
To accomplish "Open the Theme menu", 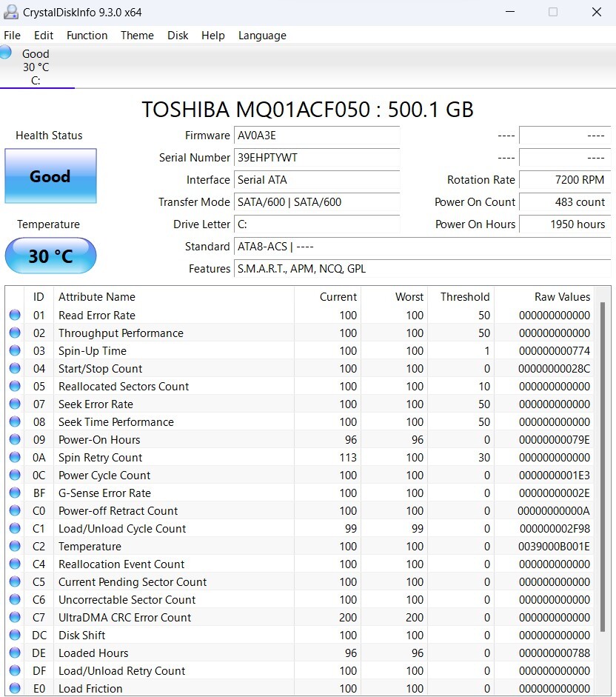I will tap(136, 35).
